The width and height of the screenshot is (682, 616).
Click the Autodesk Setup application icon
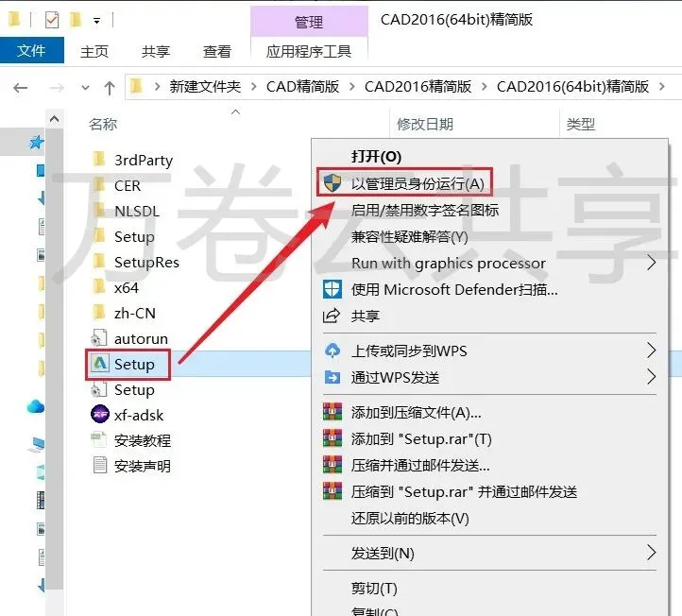click(100, 364)
